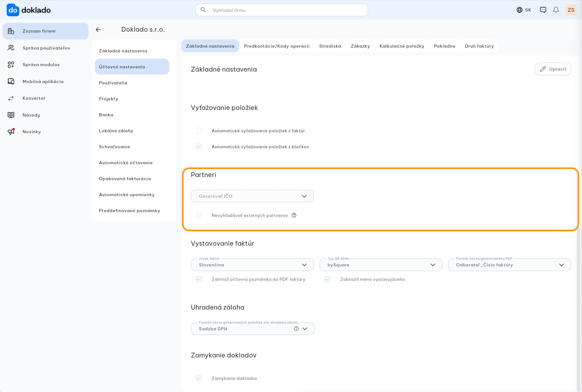Image resolution: width=582 pixels, height=392 pixels.
Task: Click the Návody book icon
Action: click(11, 115)
